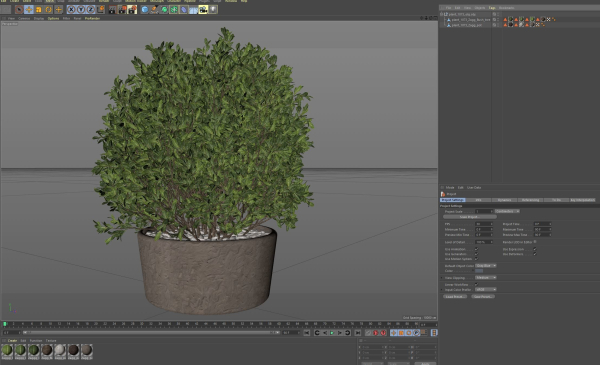This screenshot has height=365, width=600.
Task: Click the green Array modeling icon
Action: click(174, 10)
